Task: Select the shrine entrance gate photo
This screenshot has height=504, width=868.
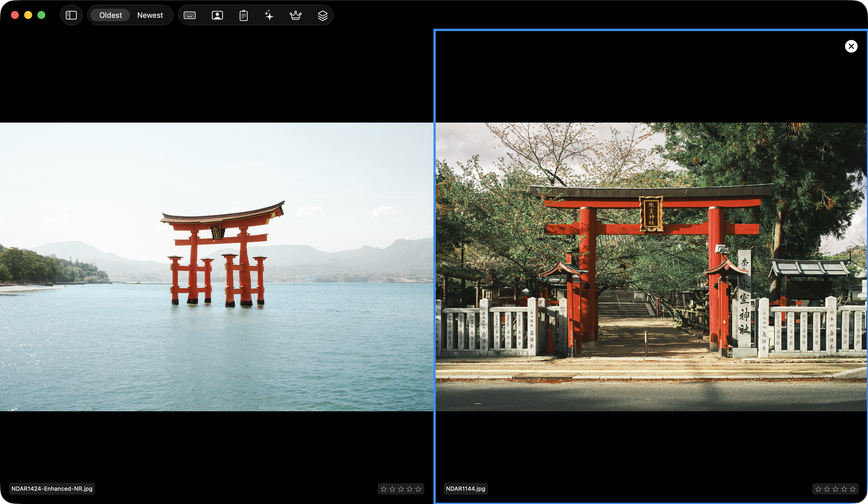Action: pos(651,267)
